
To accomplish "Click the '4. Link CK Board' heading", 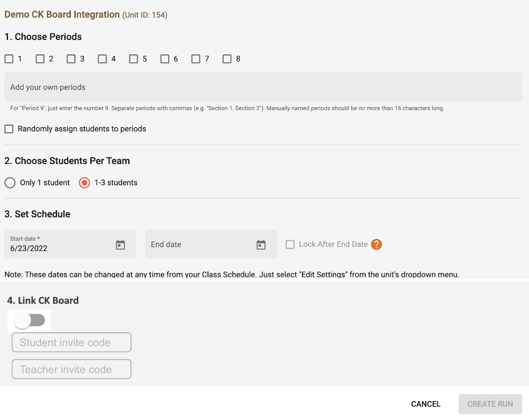I will [x=43, y=300].
